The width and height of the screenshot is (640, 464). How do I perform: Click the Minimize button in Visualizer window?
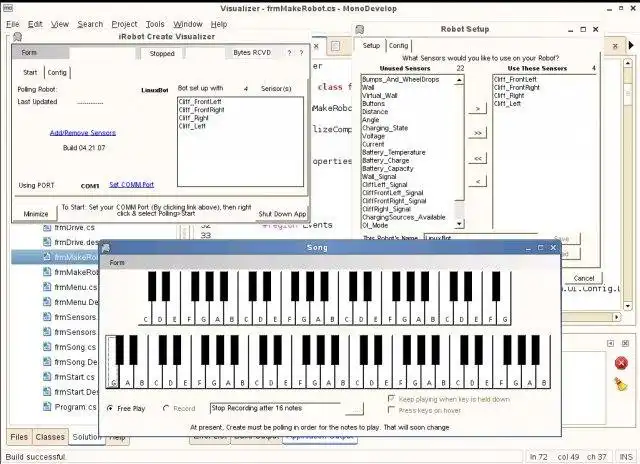tap(36, 214)
